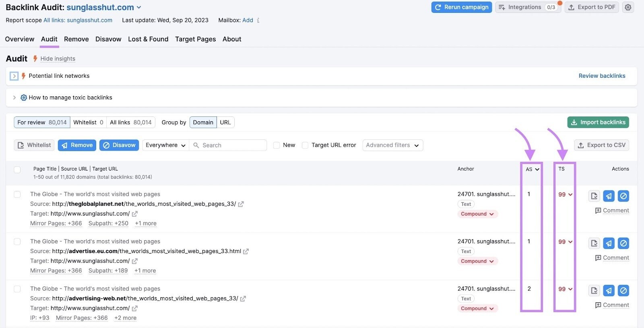Whitelist icon for advertising-web.net row
The width and height of the screenshot is (644, 328).
(x=594, y=291)
